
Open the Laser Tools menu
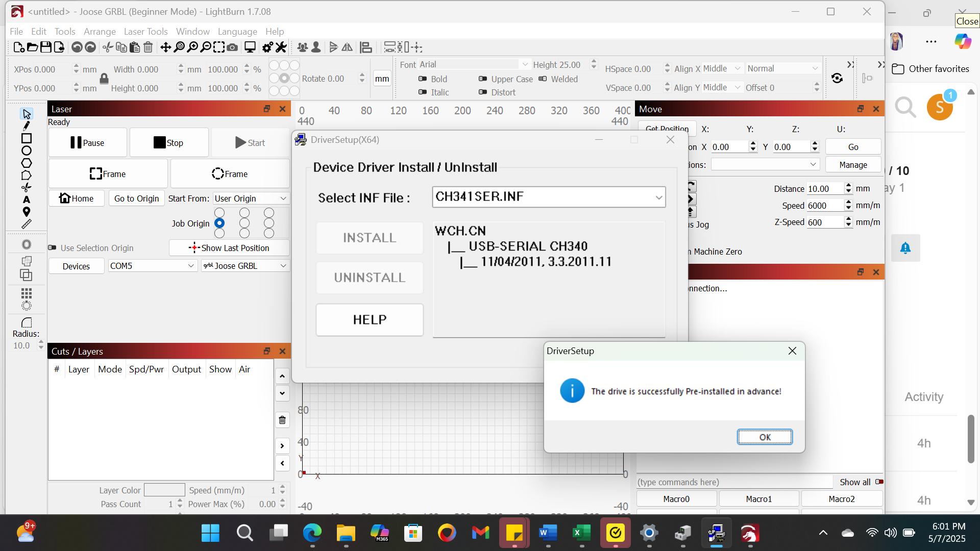point(145,32)
